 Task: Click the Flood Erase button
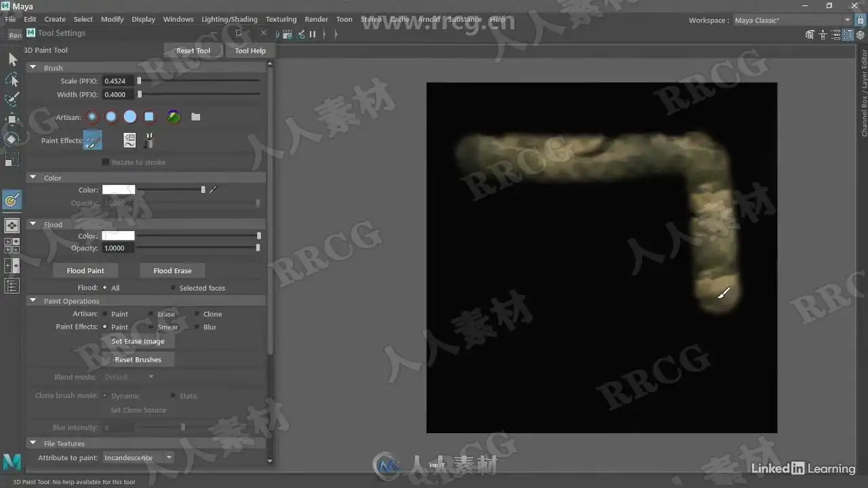[x=172, y=270]
